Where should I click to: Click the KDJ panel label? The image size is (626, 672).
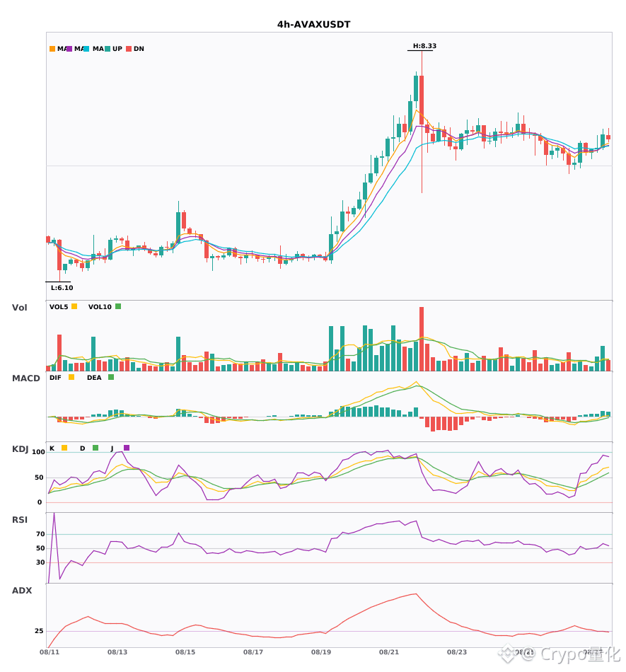click(20, 449)
